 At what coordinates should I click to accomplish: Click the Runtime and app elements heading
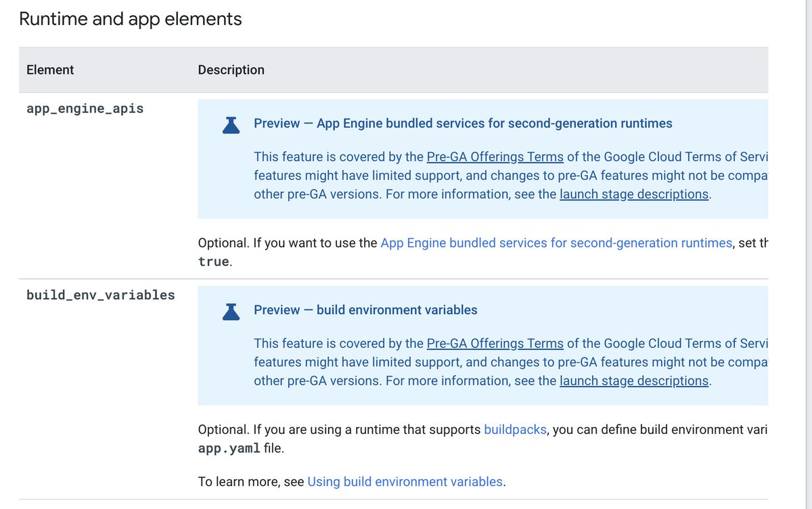point(130,19)
